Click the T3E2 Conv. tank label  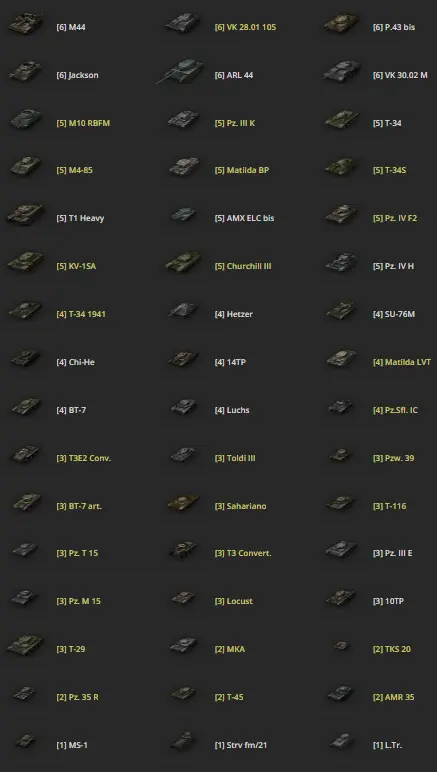pyautogui.click(x=84, y=458)
